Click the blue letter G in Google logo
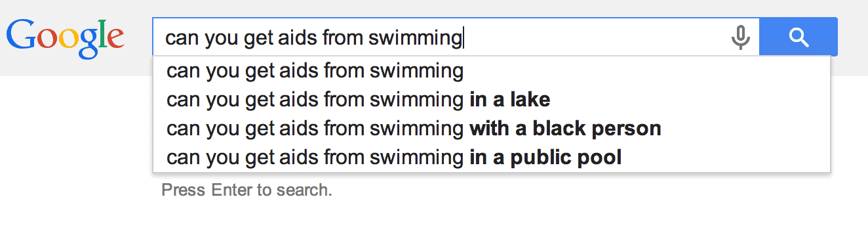 tap(21, 35)
